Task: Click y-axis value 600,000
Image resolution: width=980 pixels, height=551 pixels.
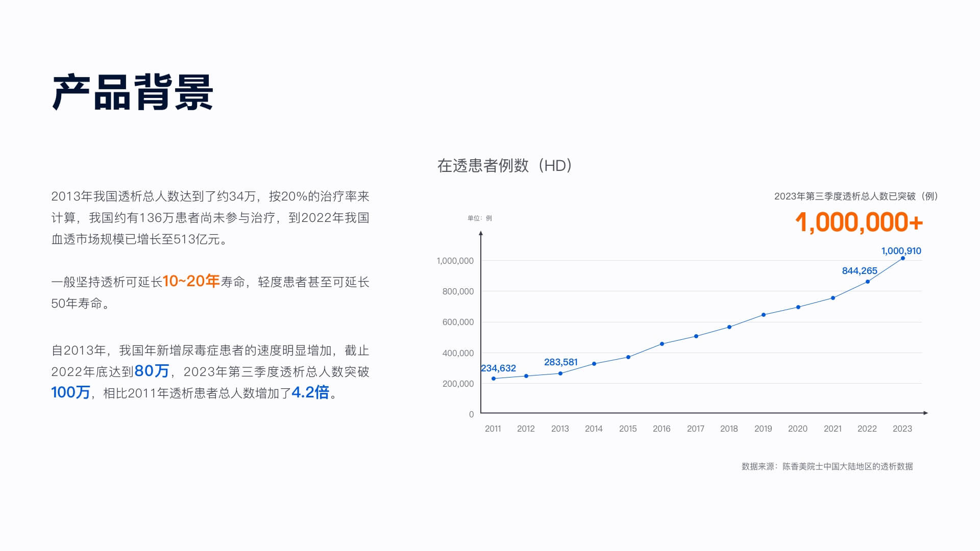Action: 458,322
